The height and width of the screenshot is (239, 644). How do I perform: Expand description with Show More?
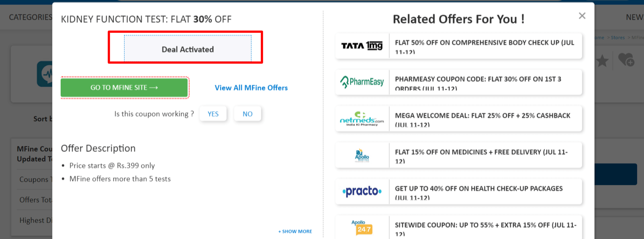click(295, 231)
